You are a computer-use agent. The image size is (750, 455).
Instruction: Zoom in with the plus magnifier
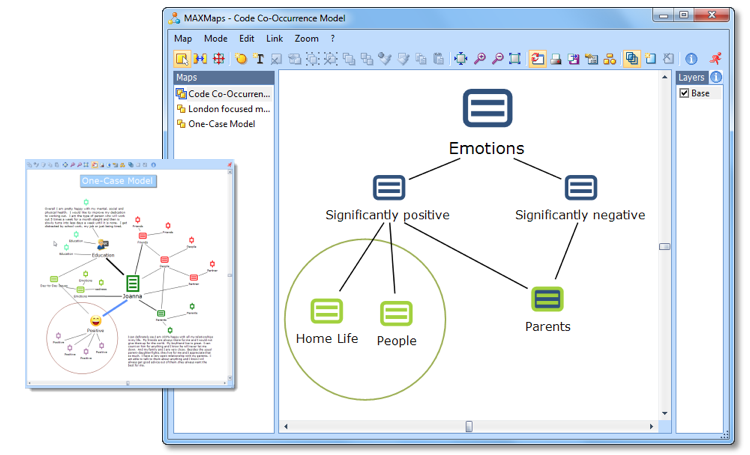point(479,59)
